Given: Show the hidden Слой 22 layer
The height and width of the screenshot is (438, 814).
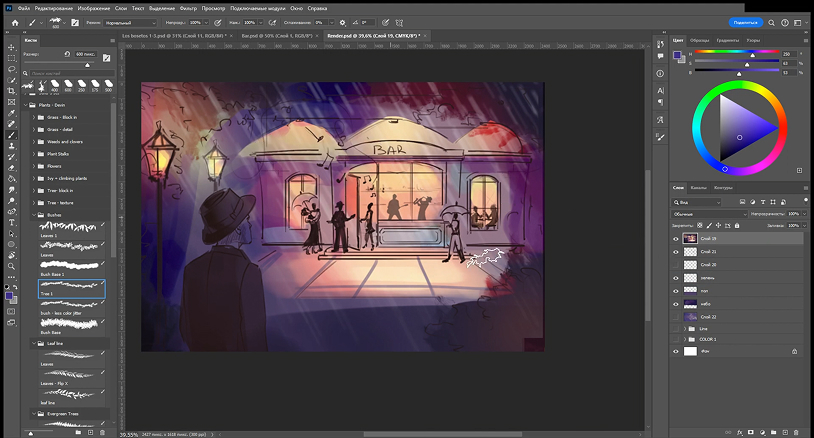Looking at the screenshot, I should (676, 317).
